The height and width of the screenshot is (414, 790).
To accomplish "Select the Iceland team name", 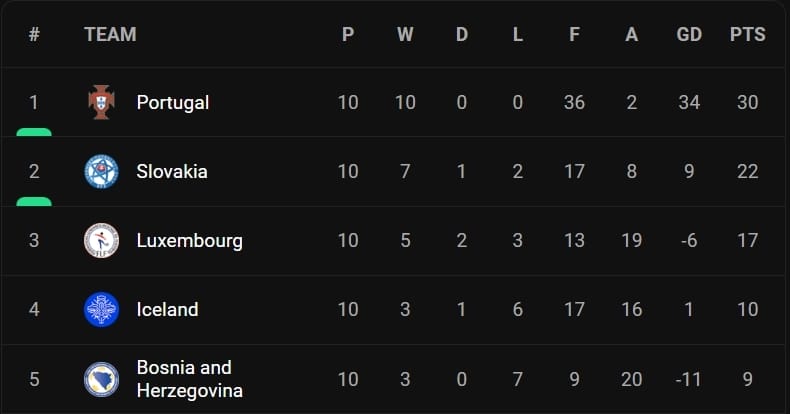I will tap(167, 309).
